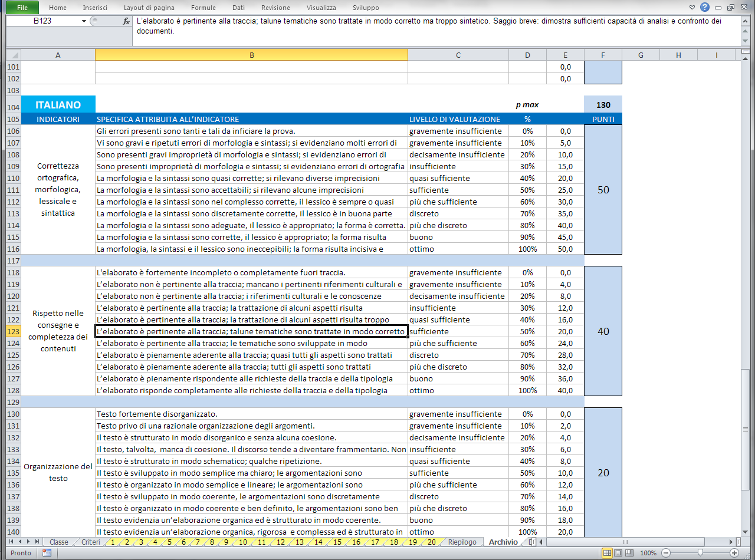The image size is (755, 560).
Task: Click inside the Name Box showing B123
Action: tap(42, 21)
